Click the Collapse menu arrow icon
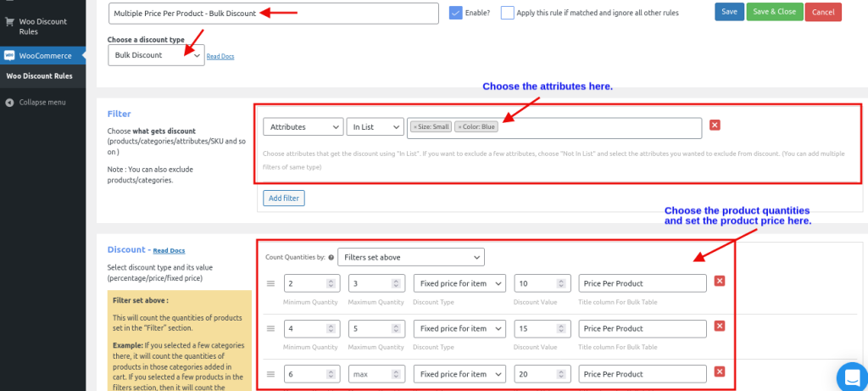Viewport: 868px width, 391px height. [9, 103]
